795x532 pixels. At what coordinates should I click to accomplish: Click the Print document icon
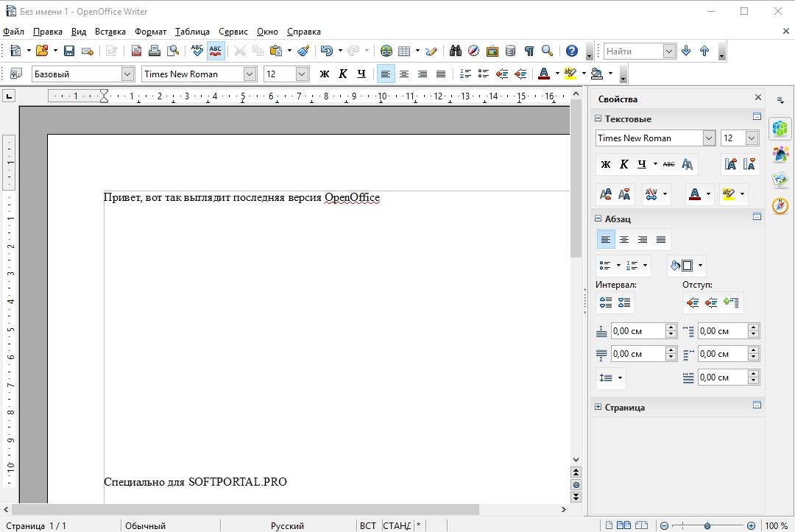[155, 51]
